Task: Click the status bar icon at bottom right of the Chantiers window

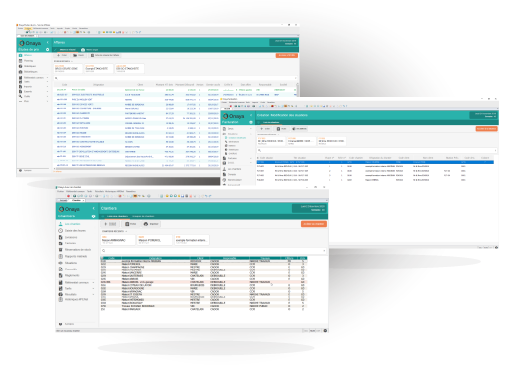Action: pyautogui.click(x=325, y=331)
